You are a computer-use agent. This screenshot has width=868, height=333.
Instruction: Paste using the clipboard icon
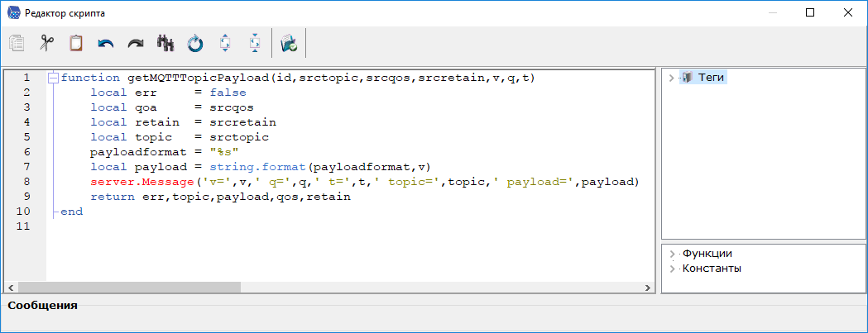tap(76, 43)
